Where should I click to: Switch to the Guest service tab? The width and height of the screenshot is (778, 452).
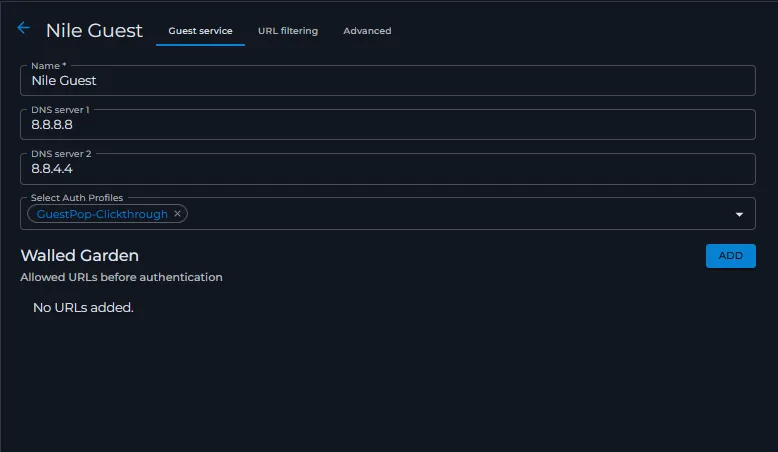click(200, 31)
